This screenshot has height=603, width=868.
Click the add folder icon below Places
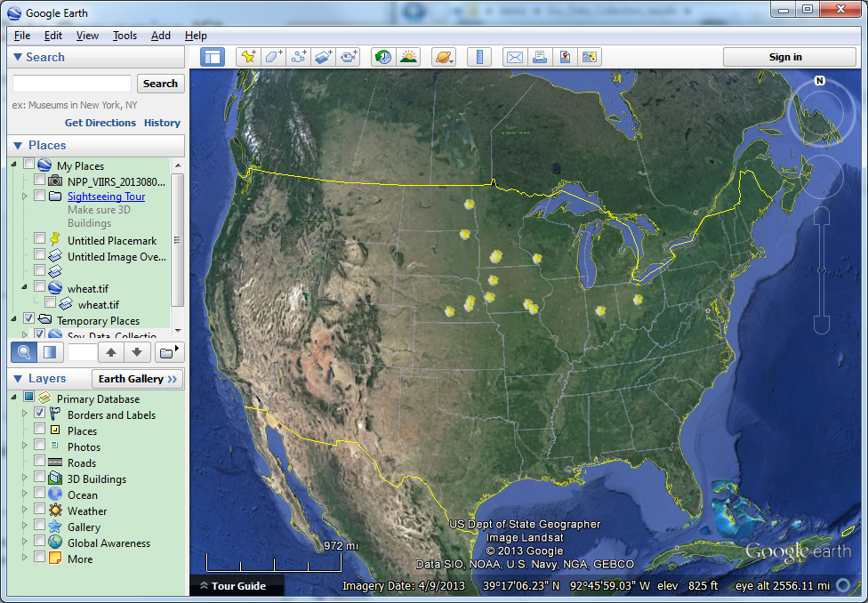169,352
